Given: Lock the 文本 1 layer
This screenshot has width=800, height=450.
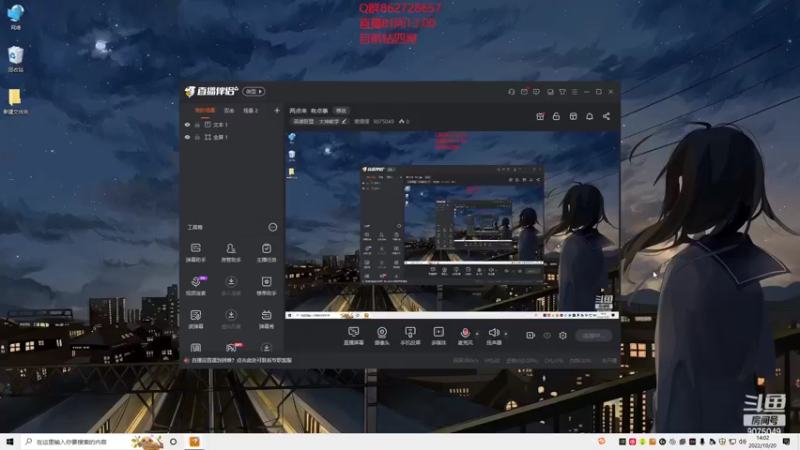Looking at the screenshot, I should coord(197,124).
